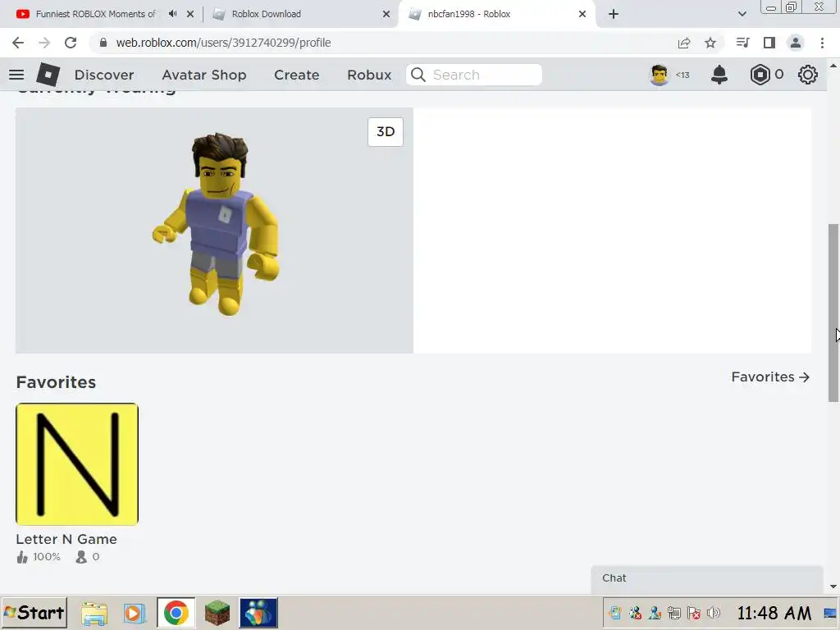Viewport: 840px width, 630px height.
Task: Mute the YouTube tab via speaker icon
Action: coord(172,14)
